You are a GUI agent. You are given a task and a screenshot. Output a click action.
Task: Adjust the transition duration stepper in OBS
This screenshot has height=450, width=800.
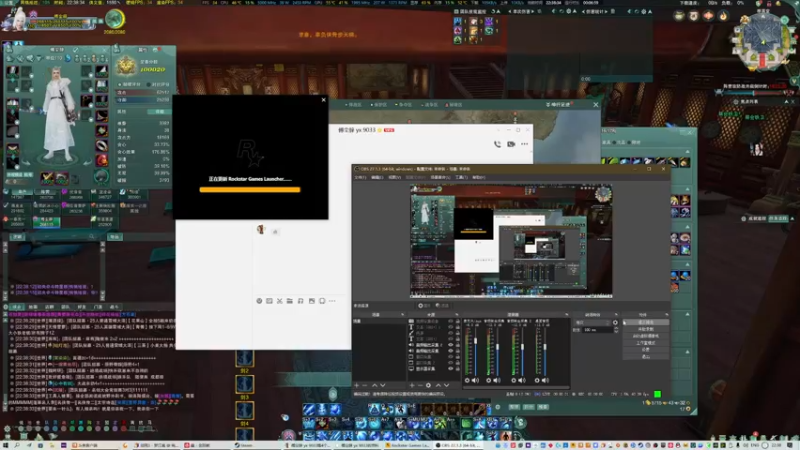pyautogui.click(x=616, y=330)
